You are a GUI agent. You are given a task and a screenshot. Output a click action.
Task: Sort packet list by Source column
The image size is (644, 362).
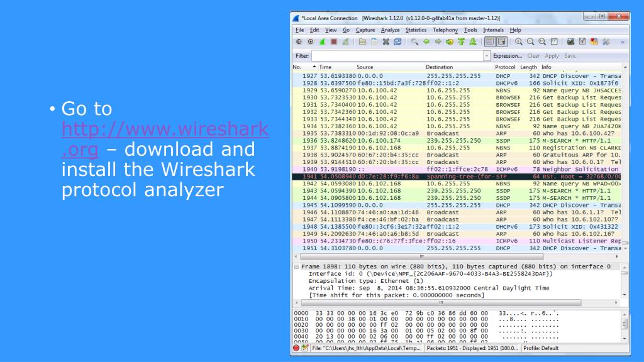pyautogui.click(x=365, y=67)
